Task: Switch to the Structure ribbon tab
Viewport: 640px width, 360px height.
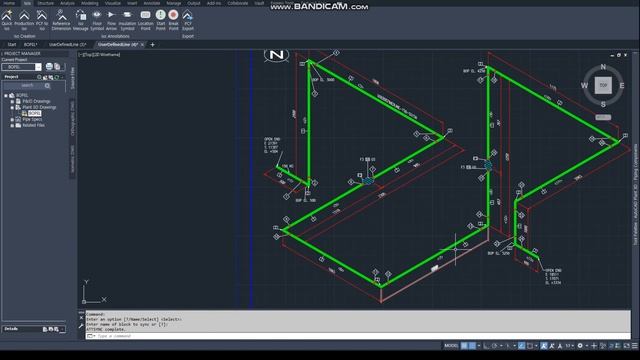Action: tap(45, 3)
